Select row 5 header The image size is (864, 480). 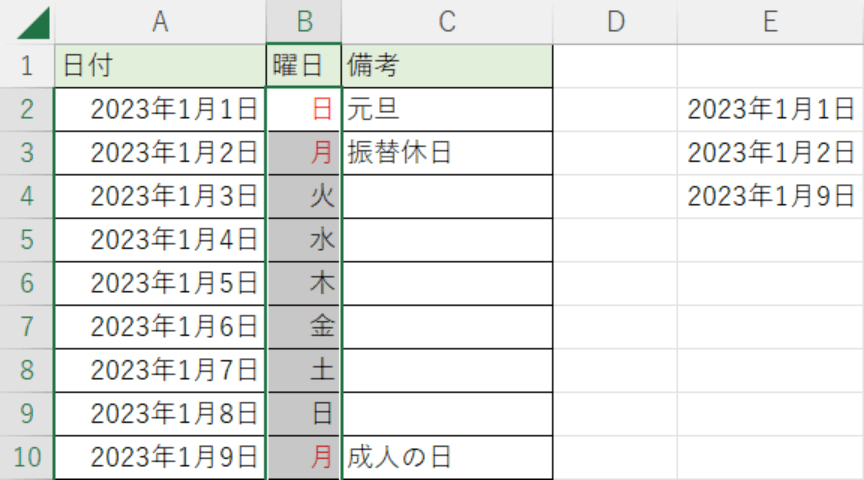[x=26, y=240]
